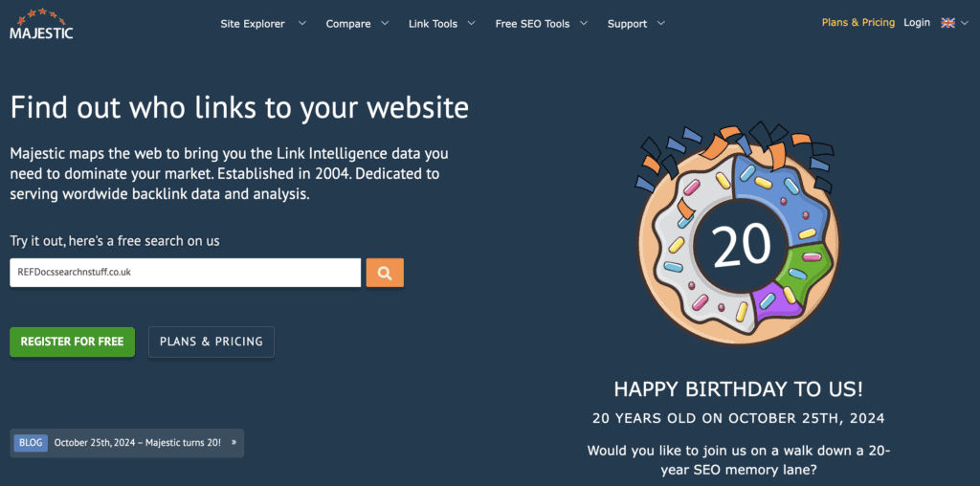This screenshot has width=980, height=486.
Task: Click the double arrow beside blog headline
Action: (234, 443)
